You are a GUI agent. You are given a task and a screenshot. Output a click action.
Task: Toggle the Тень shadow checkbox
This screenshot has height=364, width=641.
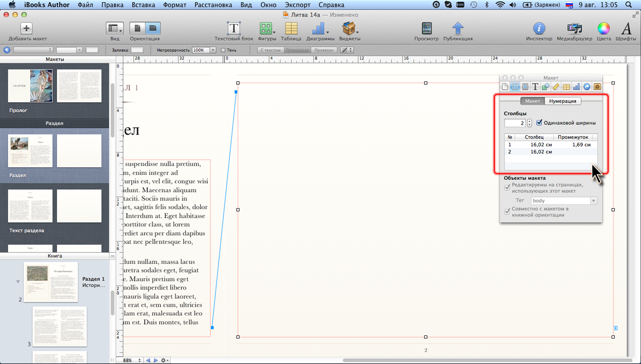[x=223, y=50]
